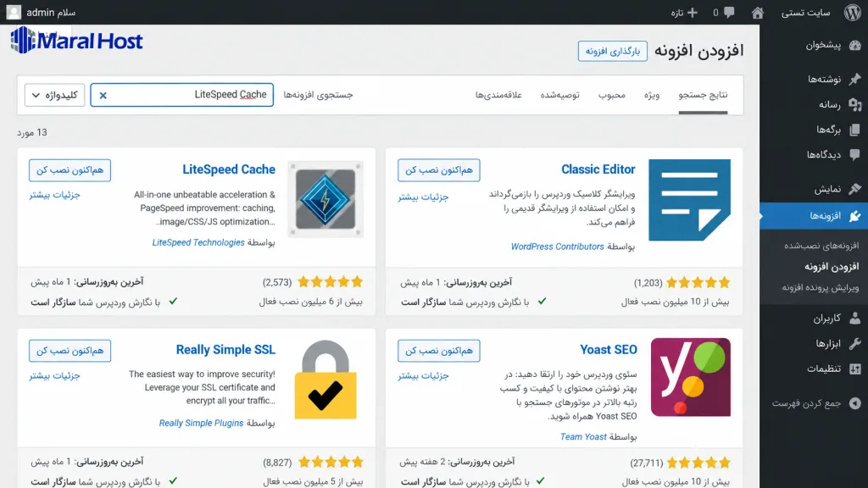Click the Really Simple SSL padlock thumbnail
The height and width of the screenshot is (488, 868).
[325, 380]
